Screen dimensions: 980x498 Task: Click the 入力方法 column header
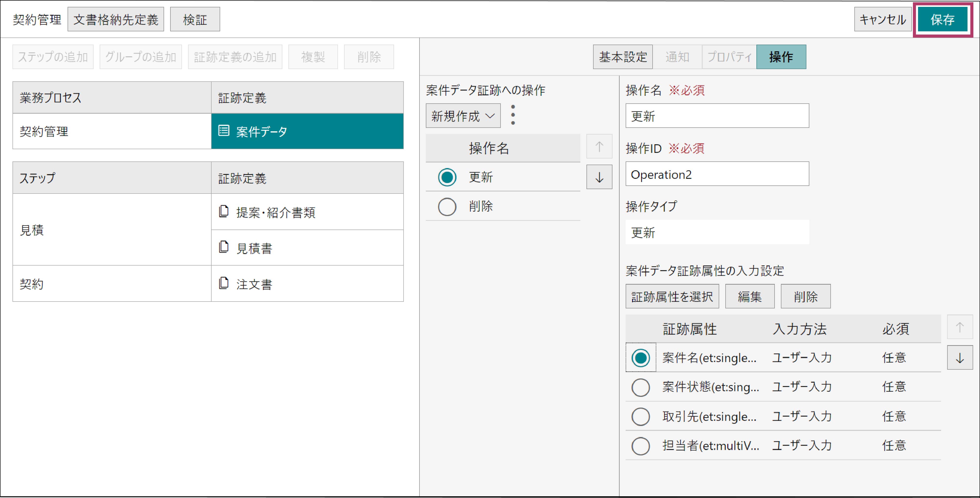(x=799, y=329)
